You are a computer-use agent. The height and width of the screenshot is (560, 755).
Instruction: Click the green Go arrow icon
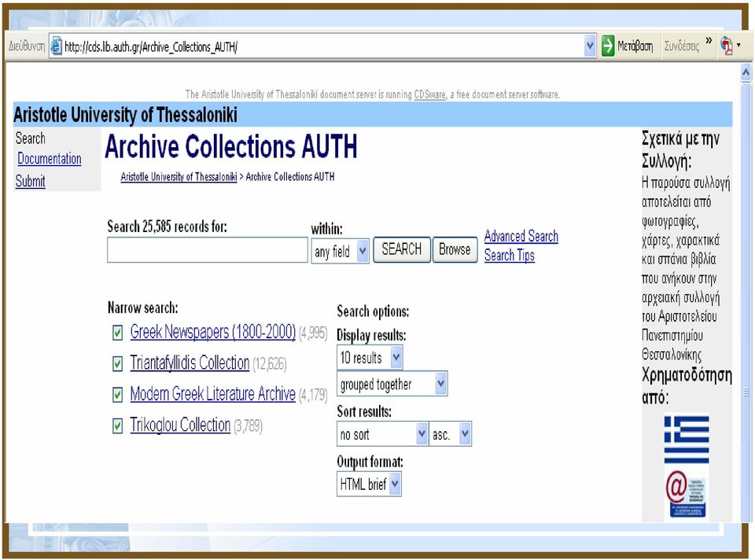[608, 46]
